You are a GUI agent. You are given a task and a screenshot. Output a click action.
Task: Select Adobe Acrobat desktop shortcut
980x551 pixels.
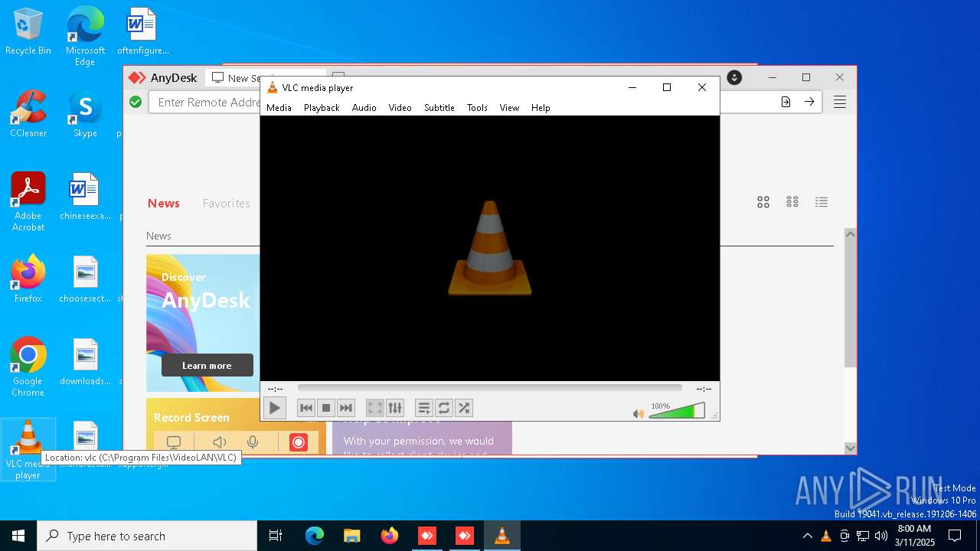(x=28, y=202)
